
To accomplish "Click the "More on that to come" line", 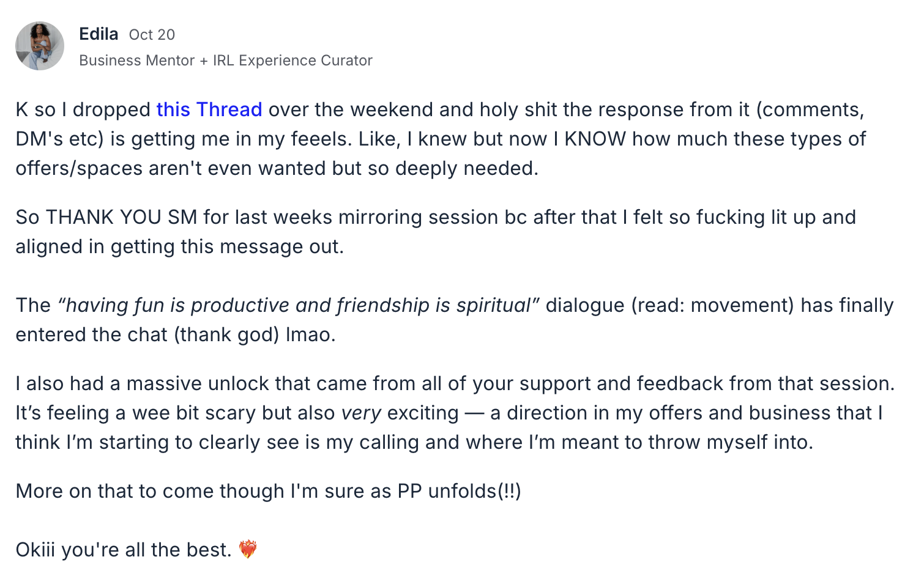I will point(268,491).
